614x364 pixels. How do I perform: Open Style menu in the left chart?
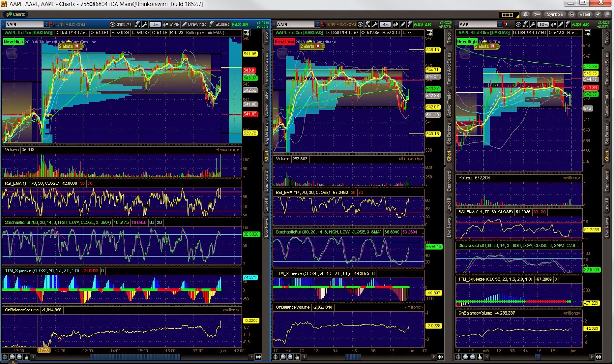click(x=172, y=25)
